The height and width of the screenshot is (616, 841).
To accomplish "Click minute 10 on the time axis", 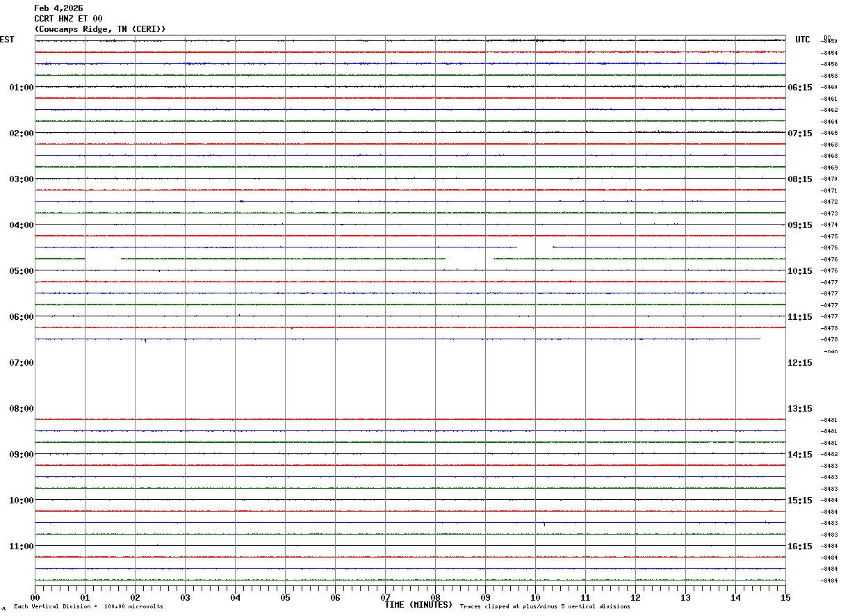I will click(x=535, y=598).
